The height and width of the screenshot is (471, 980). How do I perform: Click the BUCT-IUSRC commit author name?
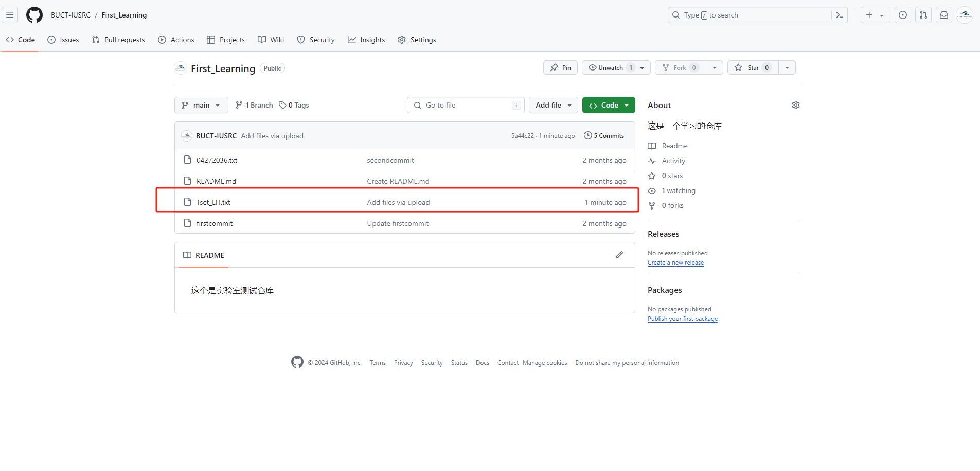click(x=216, y=136)
